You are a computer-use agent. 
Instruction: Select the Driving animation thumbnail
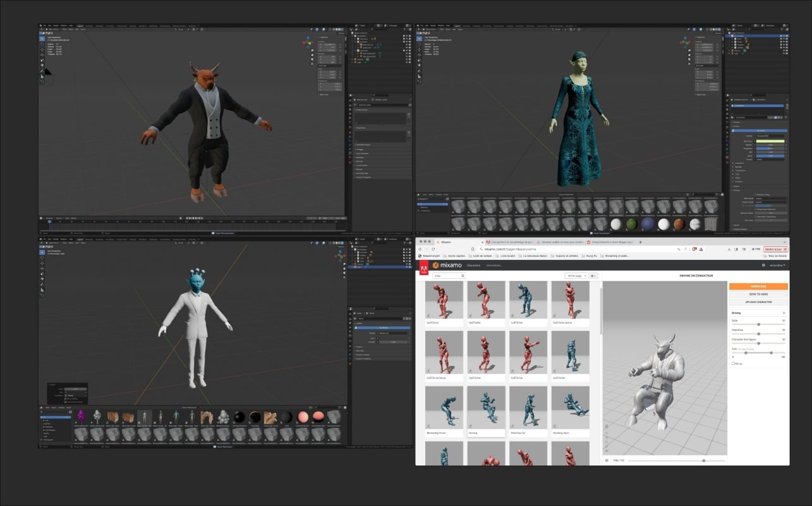pyautogui.click(x=486, y=408)
